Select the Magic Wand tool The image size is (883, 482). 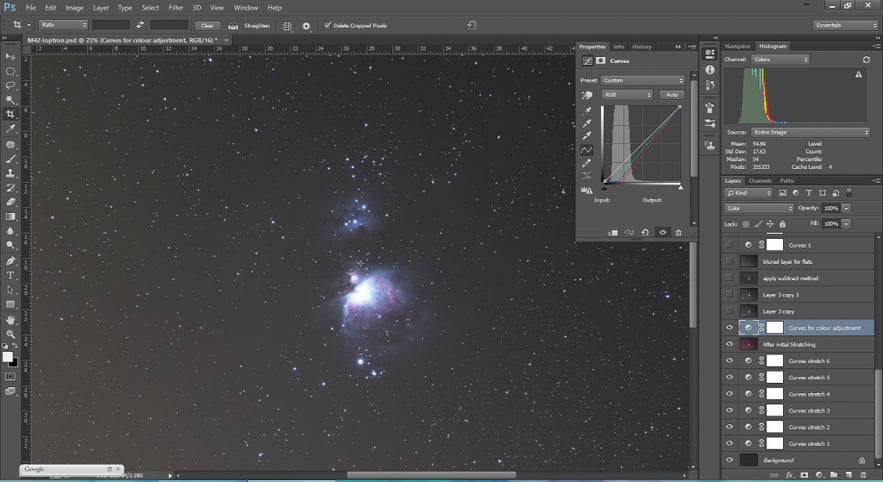(10, 100)
